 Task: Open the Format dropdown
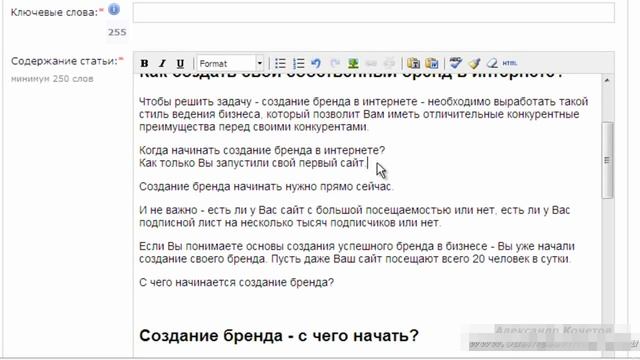click(x=231, y=63)
